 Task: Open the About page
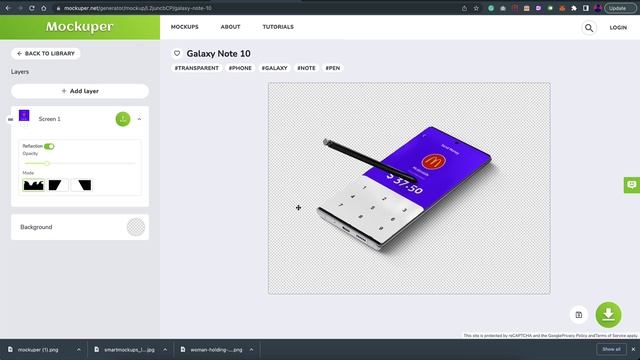click(x=230, y=27)
